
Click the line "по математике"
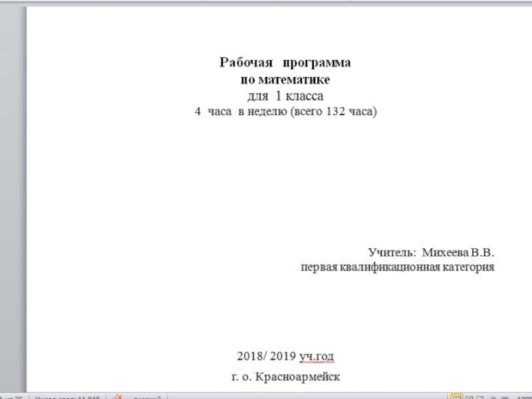pos(285,80)
